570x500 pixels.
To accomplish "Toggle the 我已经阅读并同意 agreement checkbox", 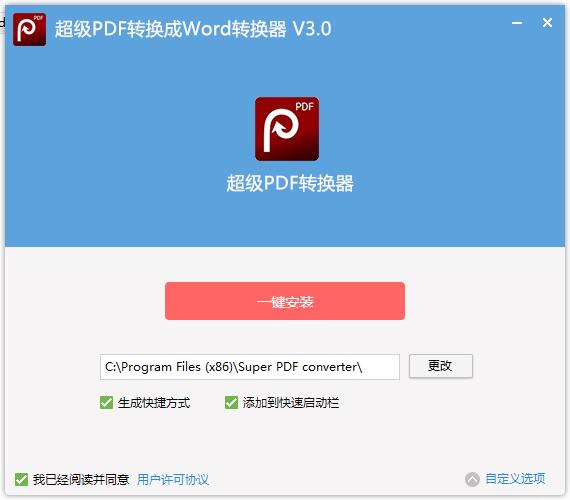I will point(21,480).
